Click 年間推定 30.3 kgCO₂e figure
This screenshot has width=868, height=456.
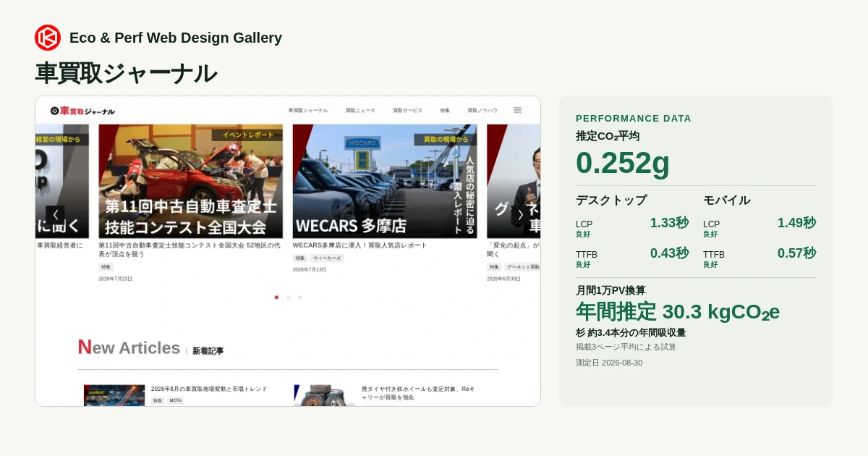(x=678, y=312)
